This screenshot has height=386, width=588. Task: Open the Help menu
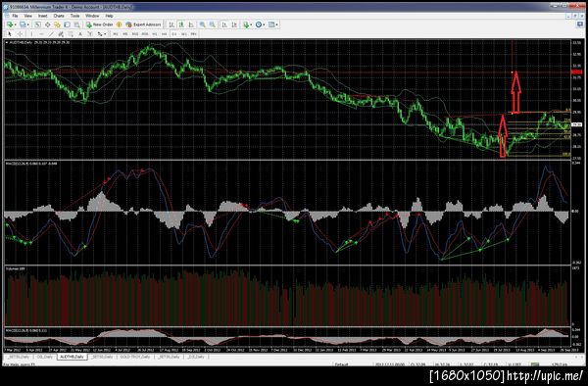coord(109,16)
